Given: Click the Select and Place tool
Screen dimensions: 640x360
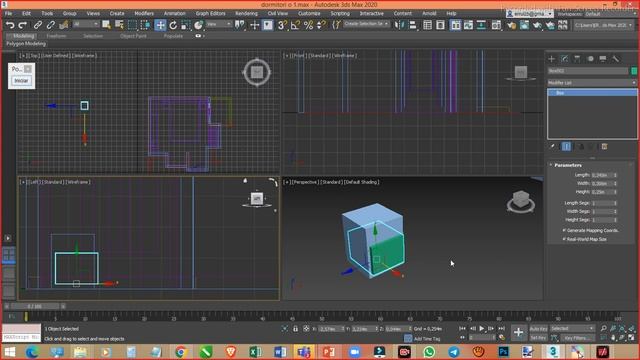Looking at the screenshot, I should pyautogui.click(x=198, y=25).
